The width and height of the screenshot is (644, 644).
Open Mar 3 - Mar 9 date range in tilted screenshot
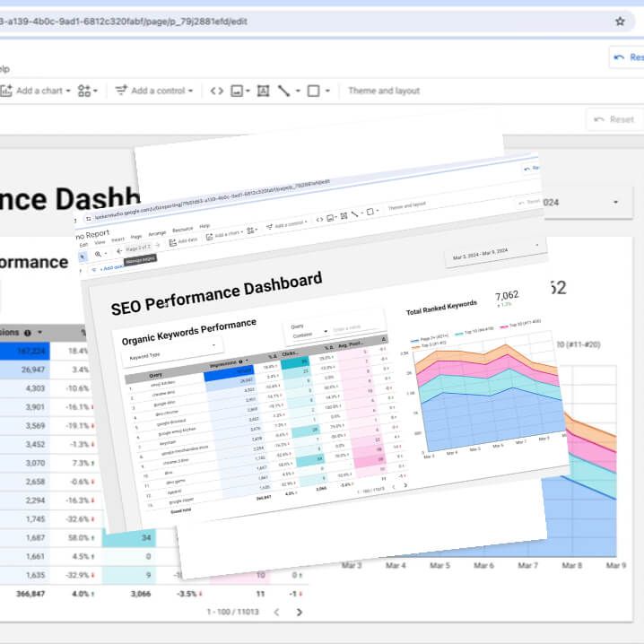495,253
